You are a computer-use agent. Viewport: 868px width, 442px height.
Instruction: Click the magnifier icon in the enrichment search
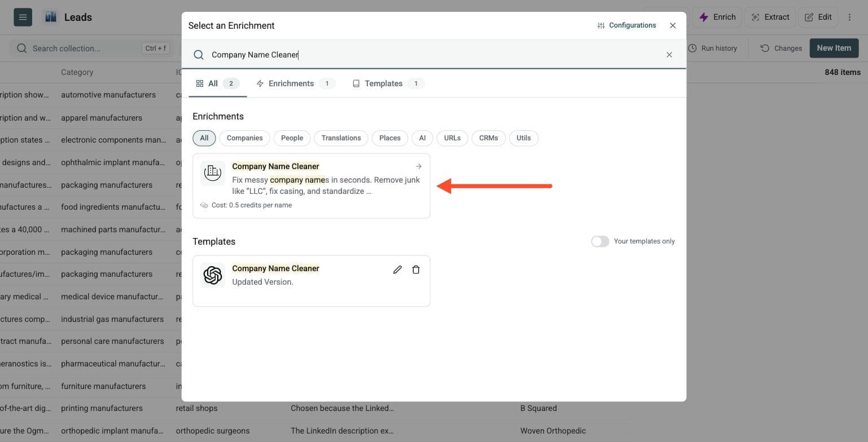pos(198,55)
